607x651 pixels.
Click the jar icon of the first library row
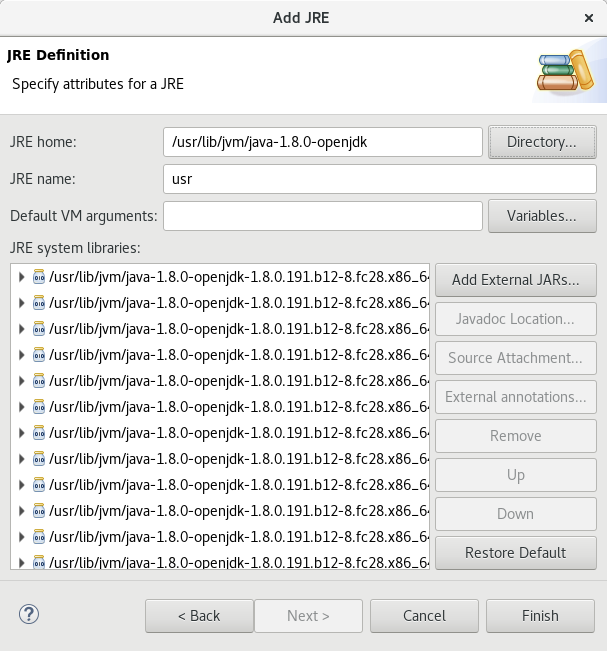coord(39,277)
